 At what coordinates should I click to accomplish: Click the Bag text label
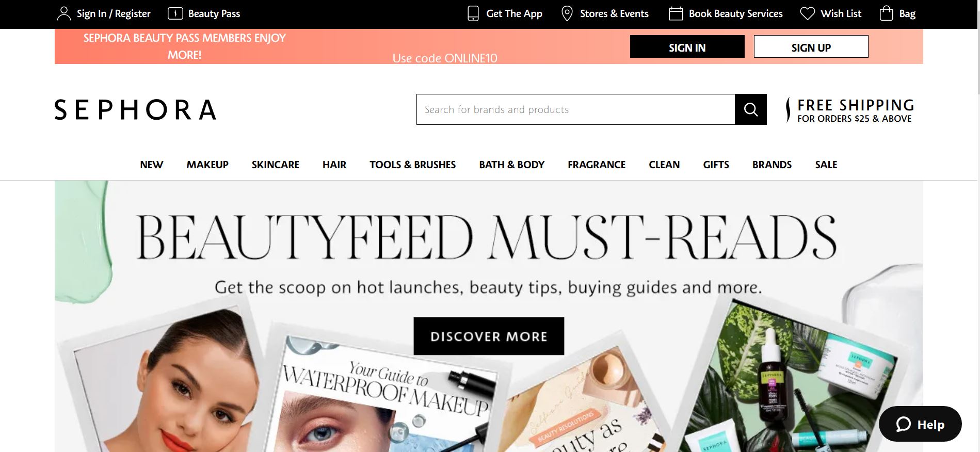click(907, 13)
